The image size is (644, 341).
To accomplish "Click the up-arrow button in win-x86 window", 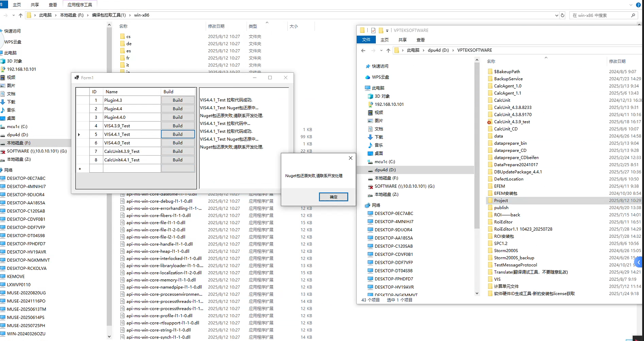I will coord(21,15).
